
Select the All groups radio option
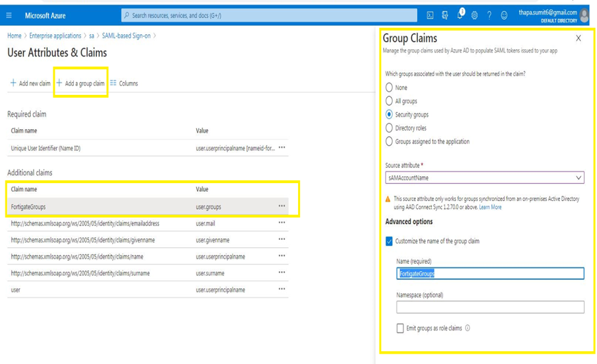coord(389,101)
